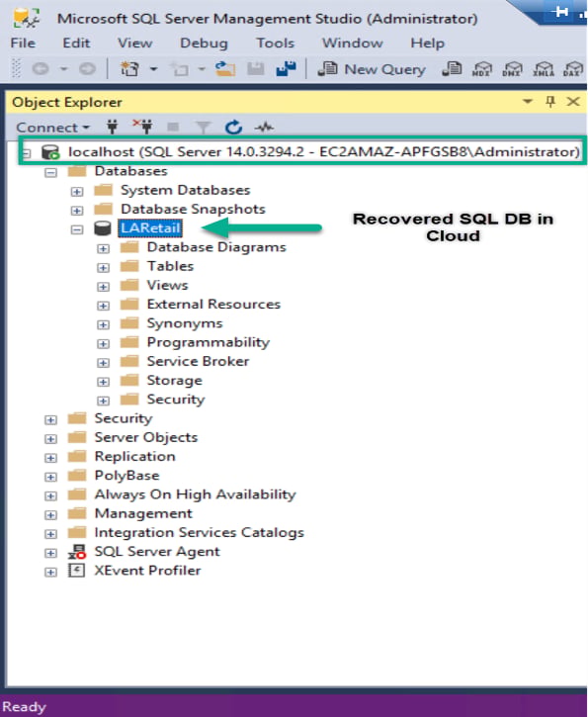Screen dimensions: 588x717
Task: Click the New Query button
Action: pyautogui.click(x=372, y=69)
